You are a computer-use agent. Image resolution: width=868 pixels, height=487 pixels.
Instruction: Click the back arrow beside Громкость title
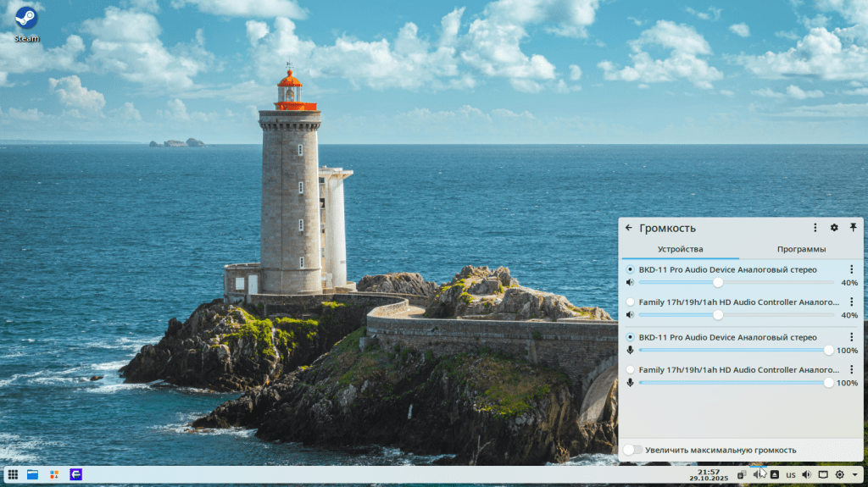click(x=629, y=228)
